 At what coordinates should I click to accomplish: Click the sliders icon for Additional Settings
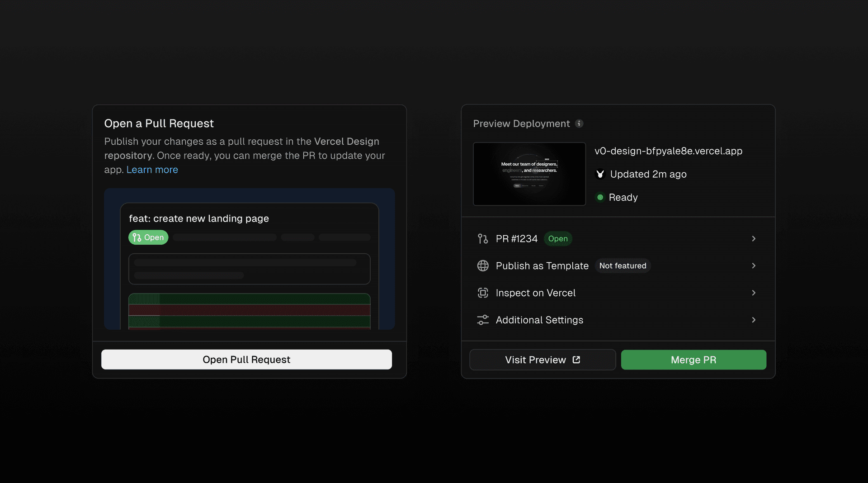click(483, 320)
